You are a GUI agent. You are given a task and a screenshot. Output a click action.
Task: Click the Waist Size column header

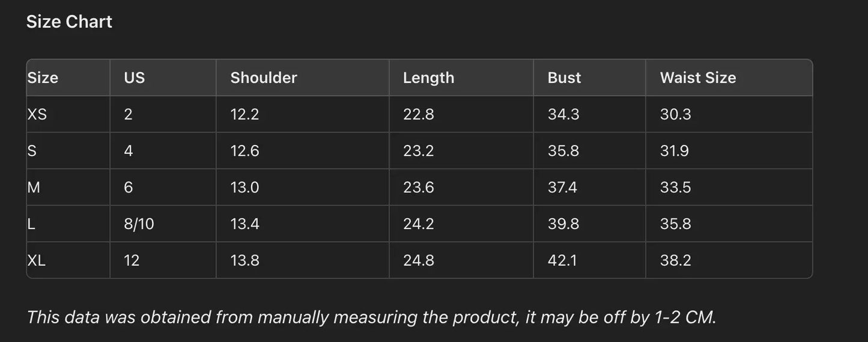point(697,78)
